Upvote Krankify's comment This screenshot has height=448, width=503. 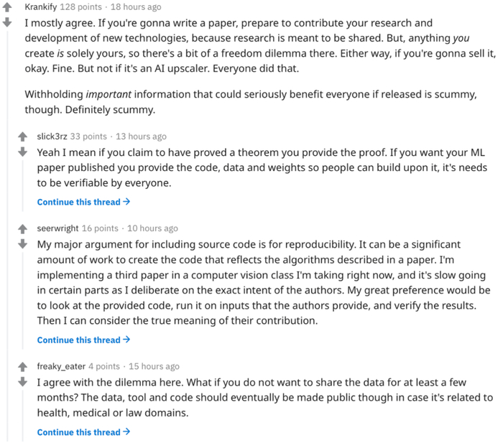tap(8, 8)
